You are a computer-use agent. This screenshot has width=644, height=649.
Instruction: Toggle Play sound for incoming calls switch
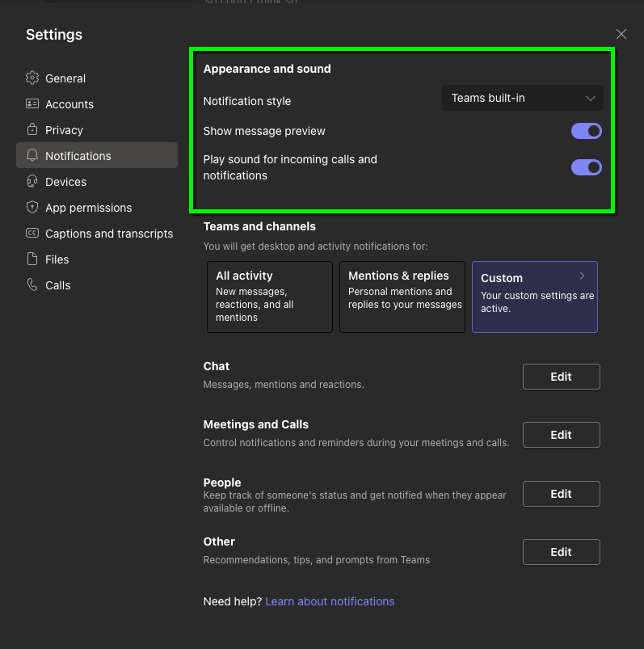pos(586,167)
